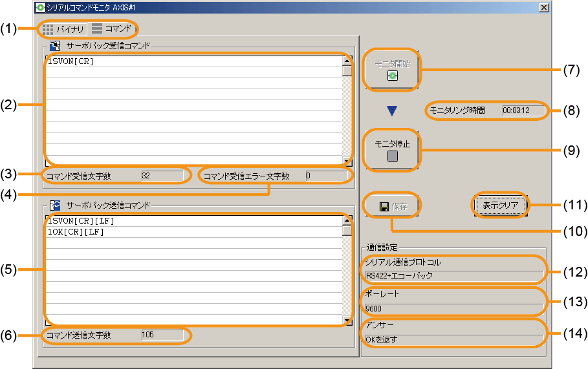Click the モニタリング時間 value field
The image size is (588, 369).
[522, 111]
